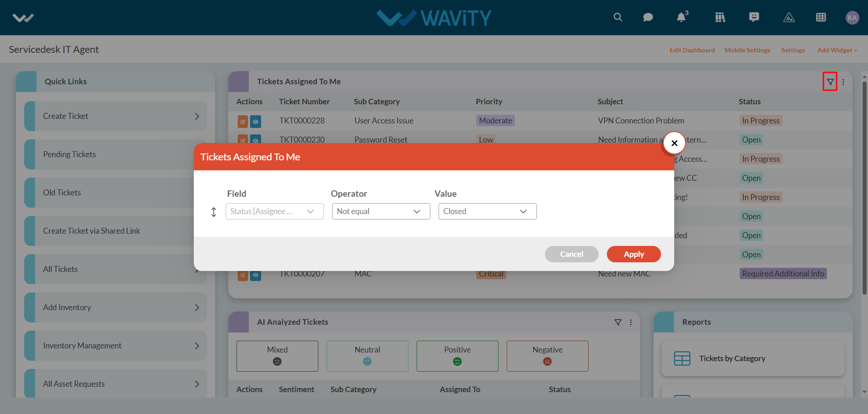Open Create Ticket via Shared Link

point(116,231)
